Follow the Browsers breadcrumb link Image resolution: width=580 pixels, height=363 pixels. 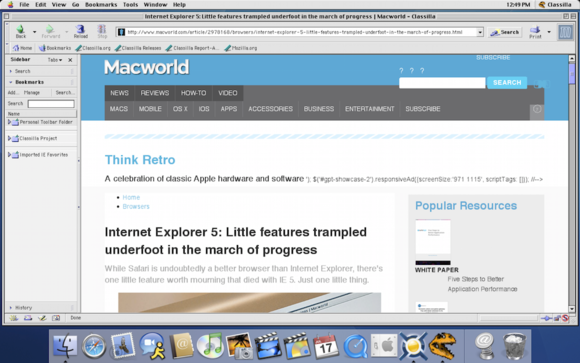pos(136,206)
